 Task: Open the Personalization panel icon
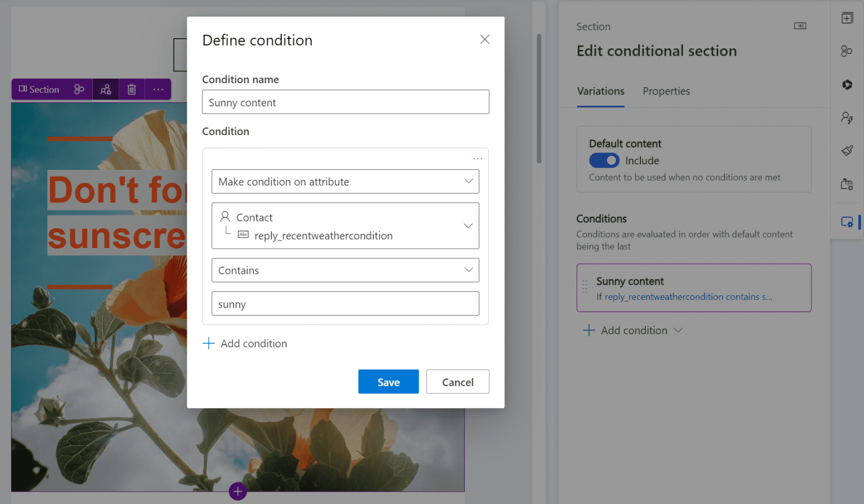pos(847,118)
